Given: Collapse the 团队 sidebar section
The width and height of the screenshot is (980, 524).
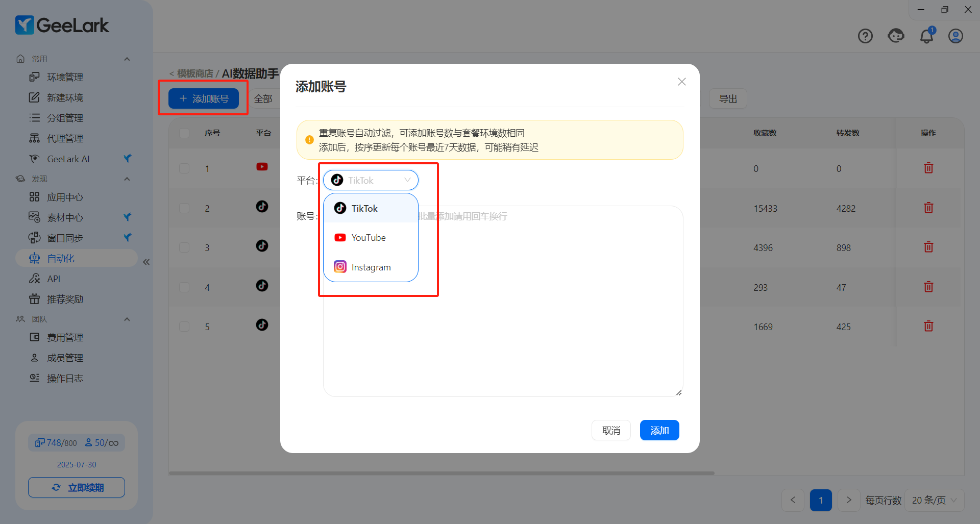Looking at the screenshot, I should (x=127, y=319).
